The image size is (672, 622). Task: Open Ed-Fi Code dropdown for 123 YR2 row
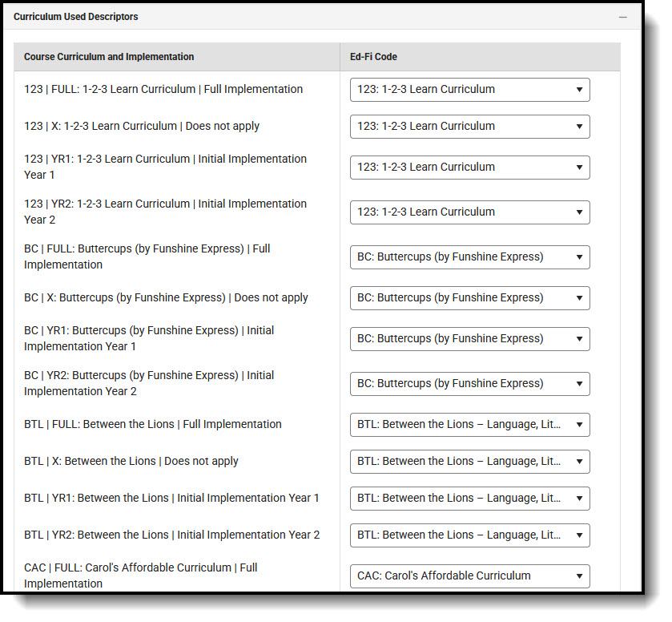coord(469,212)
